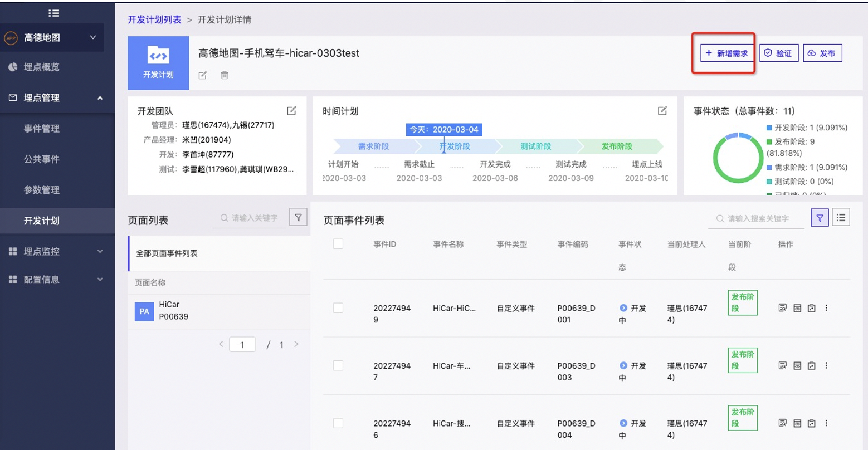Click the clipboard icon for P00639_D003
Image resolution: width=868 pixels, height=450 pixels.
point(811,365)
